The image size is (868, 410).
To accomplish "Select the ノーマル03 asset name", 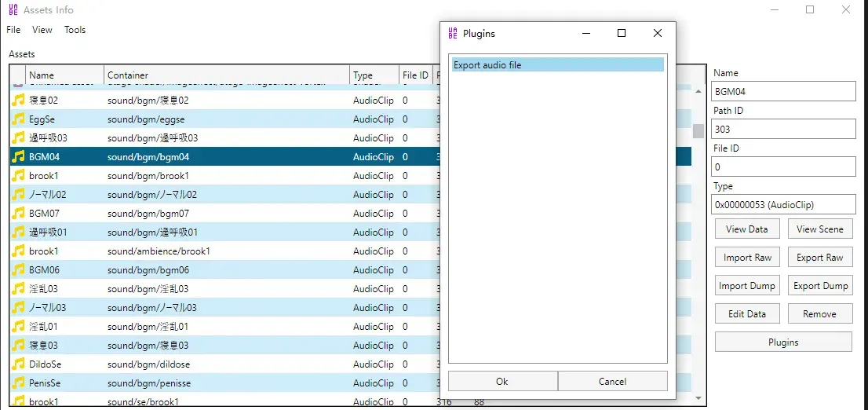I will click(48, 308).
